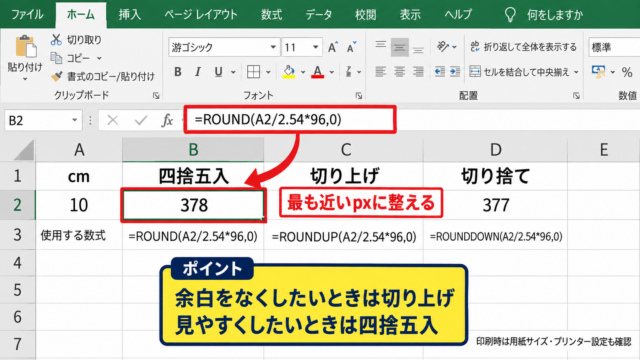Screen dimensions: 640x360
Task: Switch to 表示 tab
Action: click(410, 15)
